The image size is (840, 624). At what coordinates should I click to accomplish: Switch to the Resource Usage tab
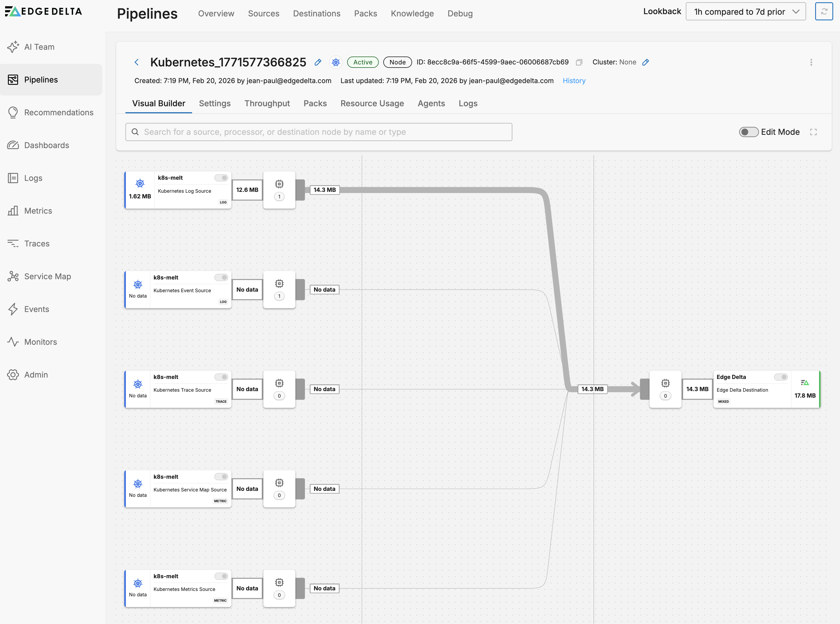(372, 103)
